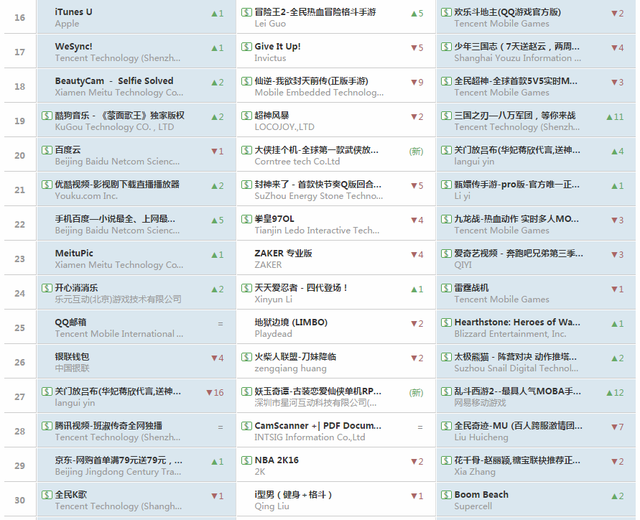
Task: Click the up 12 rank change for 乱斗西游2
Action: (x=615, y=393)
